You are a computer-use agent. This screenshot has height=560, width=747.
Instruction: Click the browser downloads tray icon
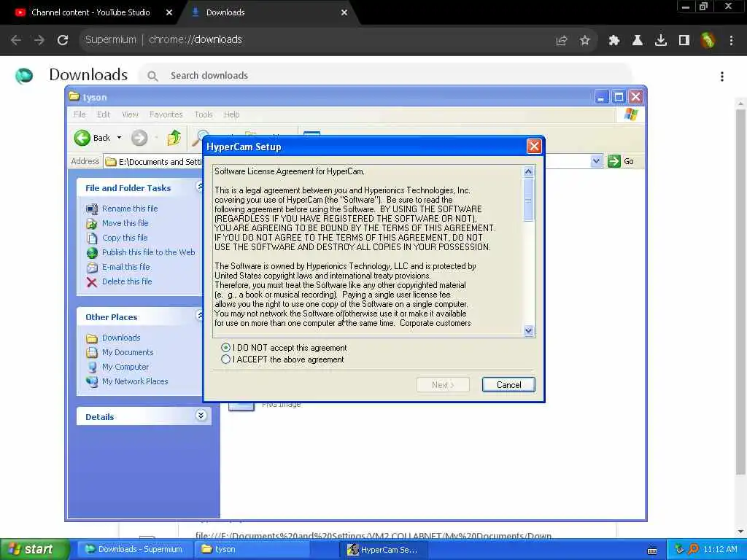point(661,41)
